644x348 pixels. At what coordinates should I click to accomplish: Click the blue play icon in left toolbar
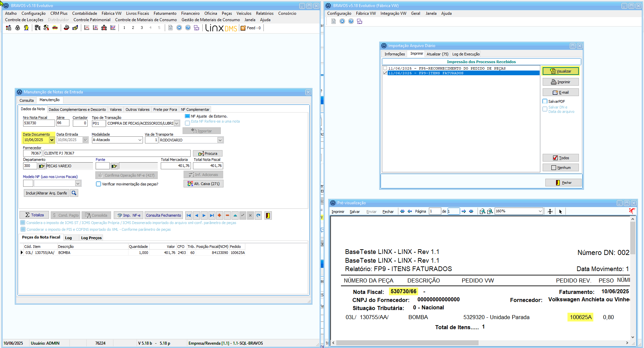tap(179, 28)
